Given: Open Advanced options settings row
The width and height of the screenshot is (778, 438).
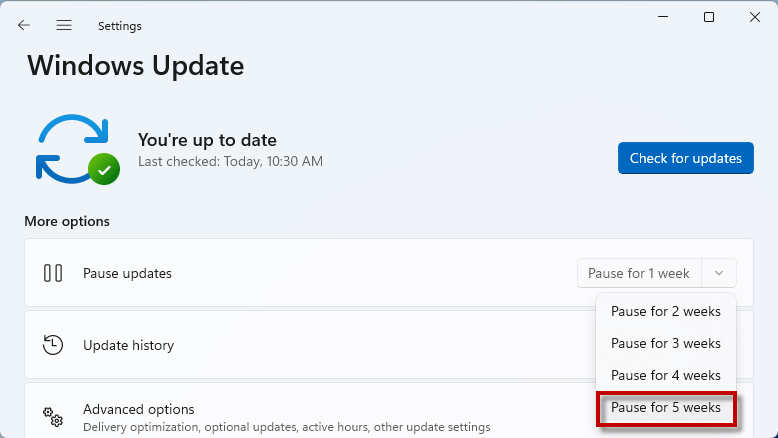Looking at the screenshot, I should tap(310, 411).
